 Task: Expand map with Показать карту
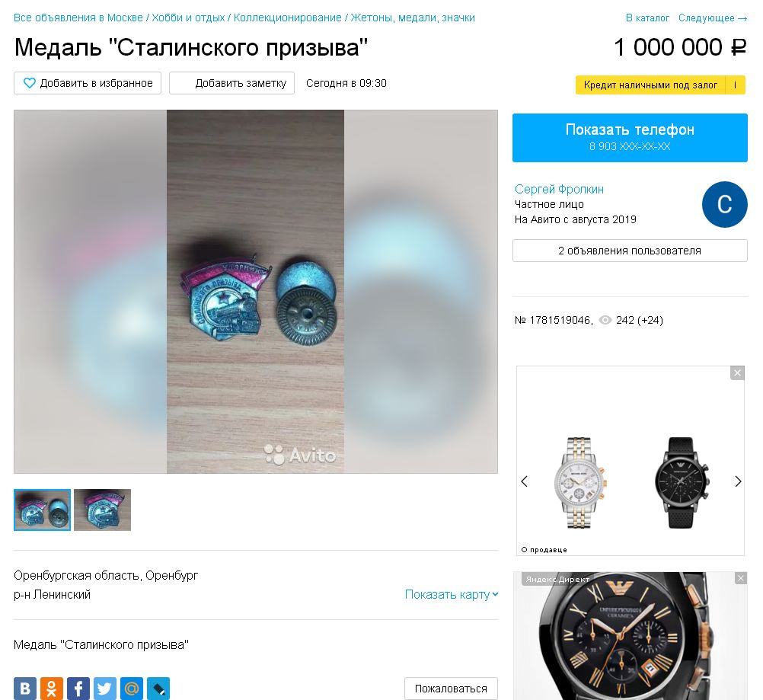(x=452, y=594)
